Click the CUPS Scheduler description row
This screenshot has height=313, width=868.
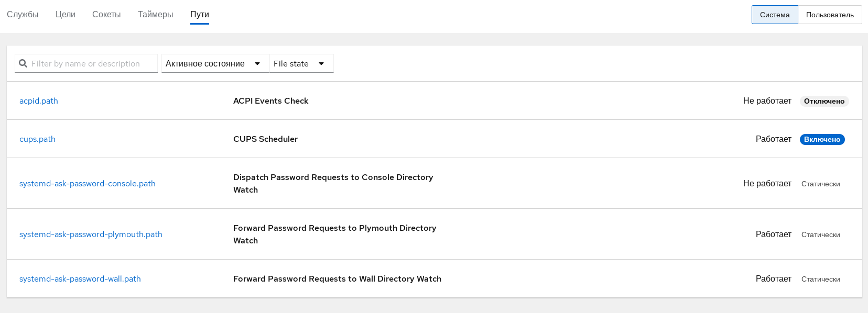(265, 139)
